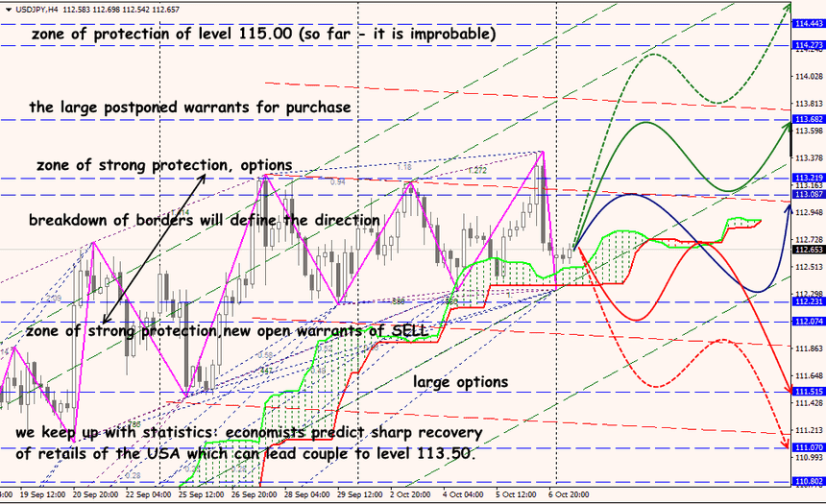Select the 111.515 blue price level label

point(809,392)
